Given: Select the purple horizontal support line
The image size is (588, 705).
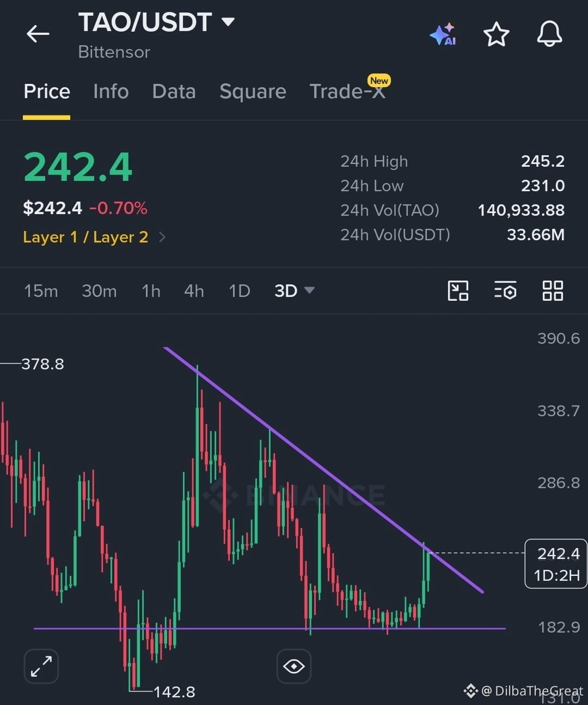Looking at the screenshot, I should 269,628.
